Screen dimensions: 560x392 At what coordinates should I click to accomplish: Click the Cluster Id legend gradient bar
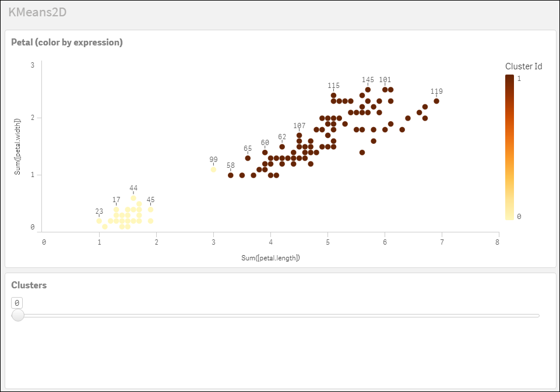(x=509, y=146)
